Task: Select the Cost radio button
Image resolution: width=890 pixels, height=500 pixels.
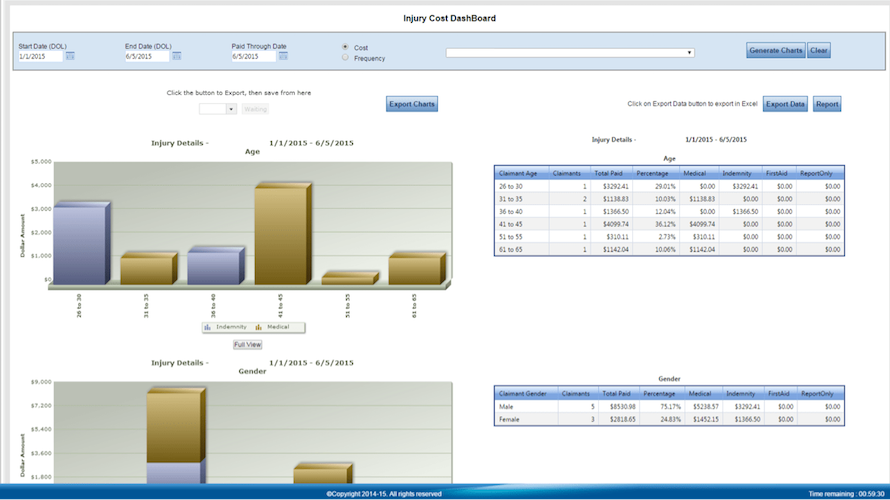Action: pyautogui.click(x=345, y=47)
